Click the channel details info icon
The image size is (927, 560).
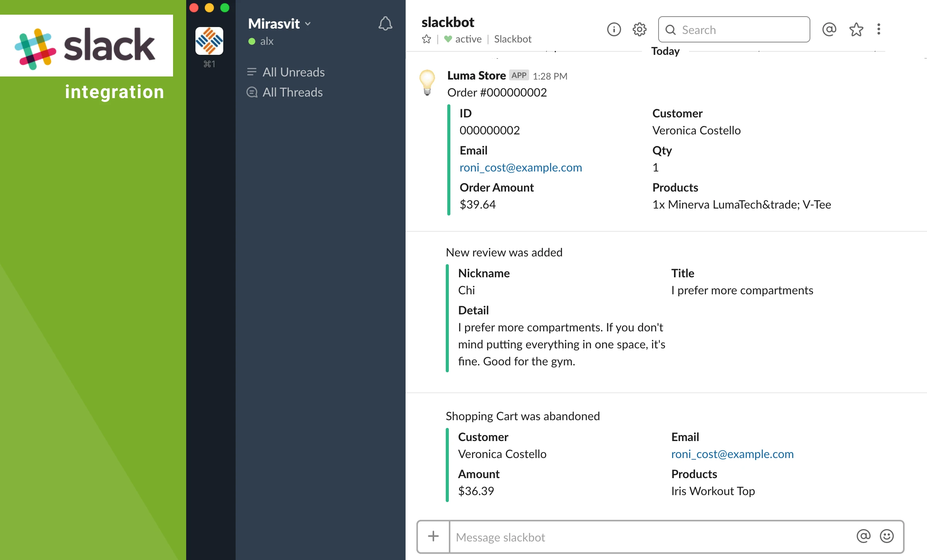tap(614, 29)
